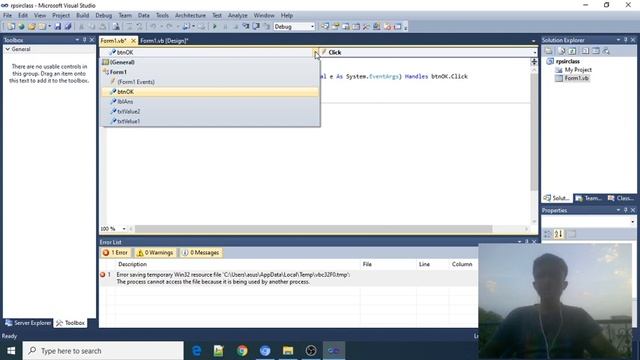Open Google Chrome from the taskbar
This screenshot has height=360, width=640.
[x=242, y=351]
